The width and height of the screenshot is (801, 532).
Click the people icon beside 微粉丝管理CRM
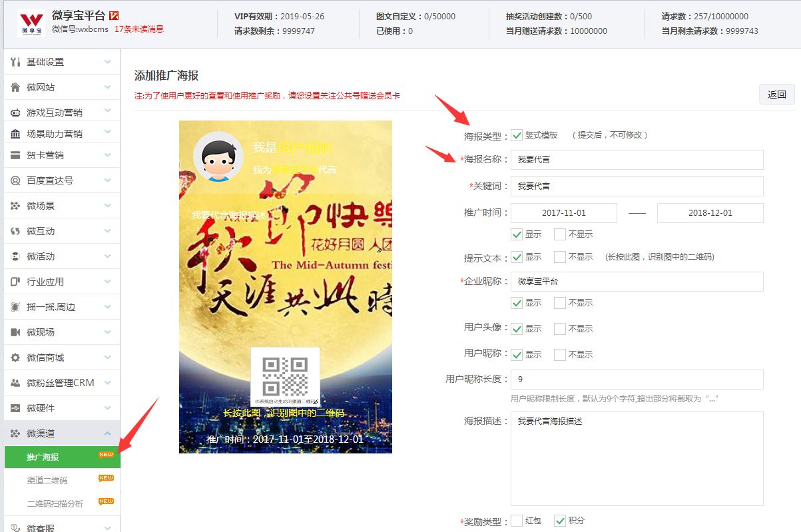coord(15,383)
